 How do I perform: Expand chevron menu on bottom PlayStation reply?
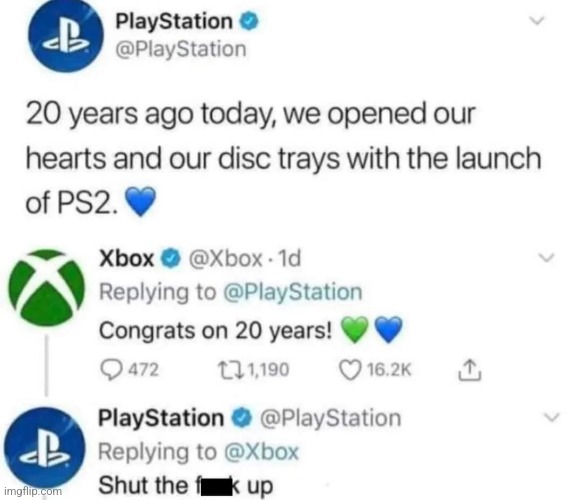pyautogui.click(x=551, y=417)
